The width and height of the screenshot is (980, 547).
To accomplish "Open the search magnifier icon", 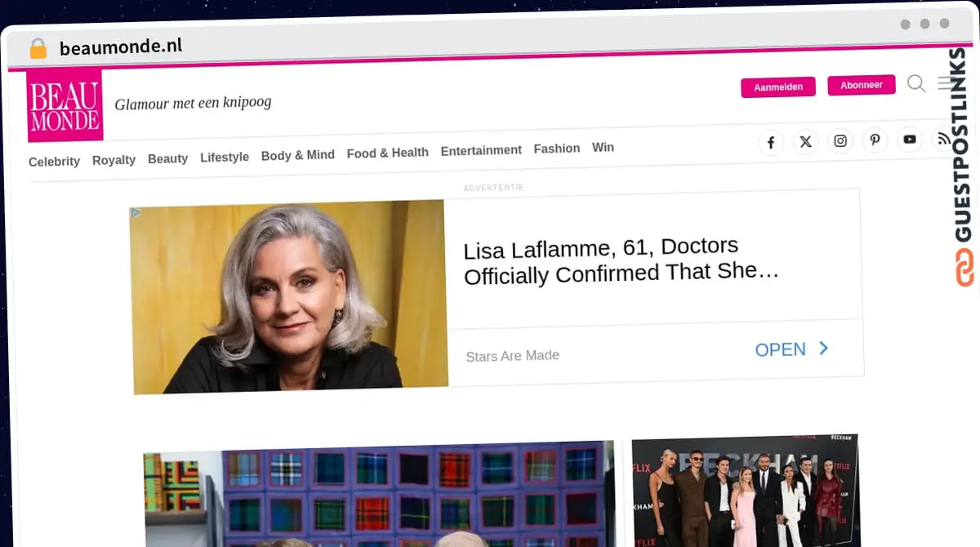I will click(916, 83).
